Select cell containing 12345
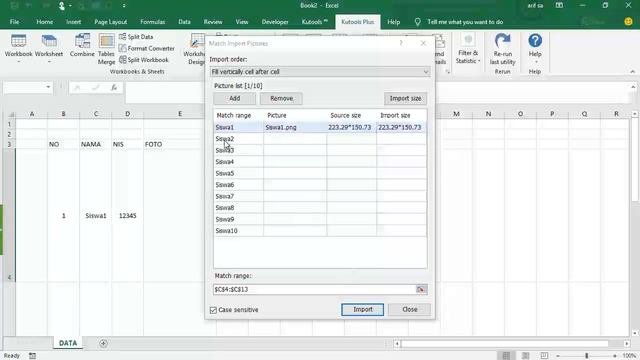The image size is (640, 360). point(127,216)
